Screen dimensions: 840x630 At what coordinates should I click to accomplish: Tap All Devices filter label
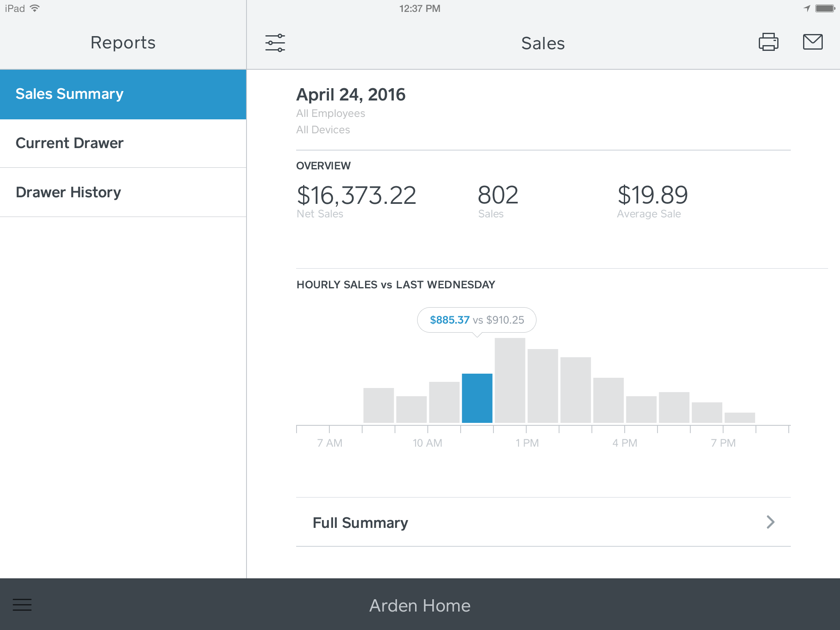click(x=323, y=130)
